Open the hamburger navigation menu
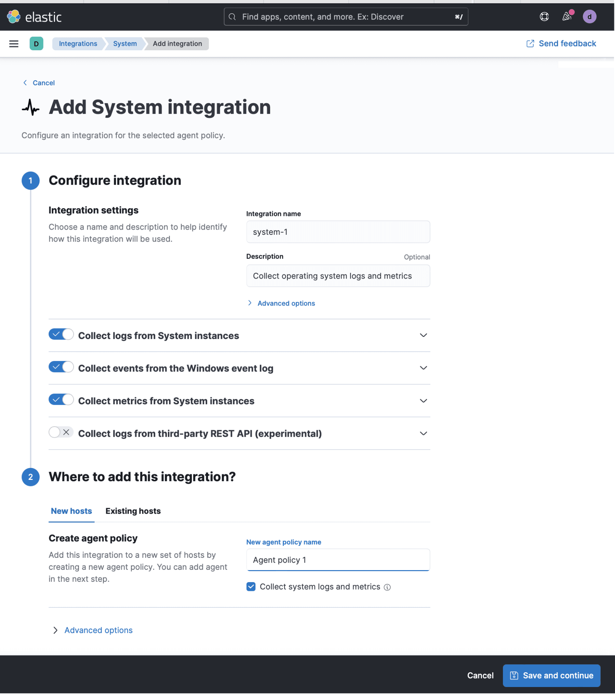 (14, 44)
